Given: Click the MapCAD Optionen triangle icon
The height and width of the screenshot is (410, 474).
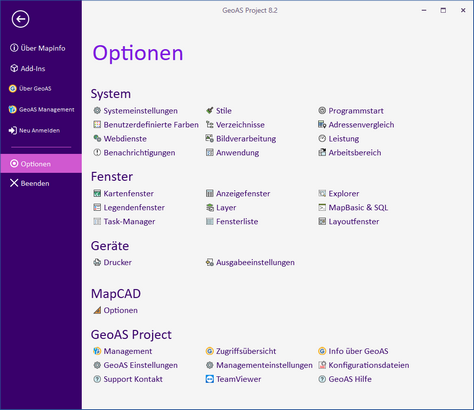Looking at the screenshot, I should point(97,310).
